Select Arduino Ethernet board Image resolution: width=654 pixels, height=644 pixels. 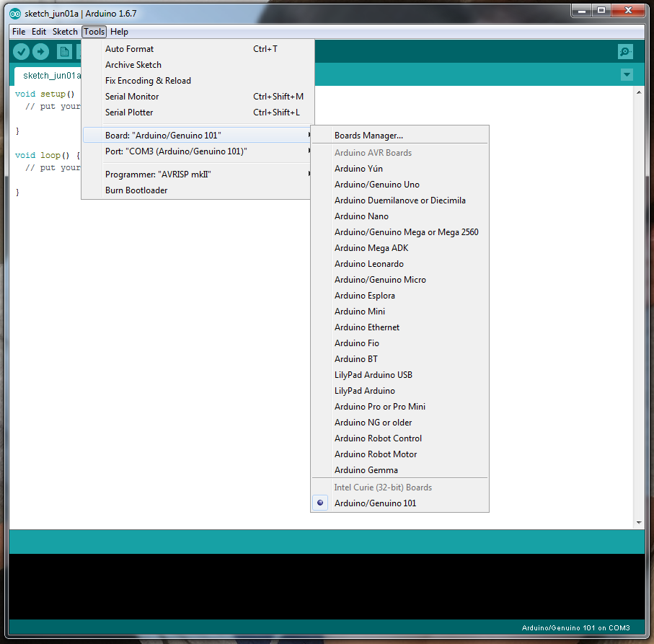tap(399, 327)
